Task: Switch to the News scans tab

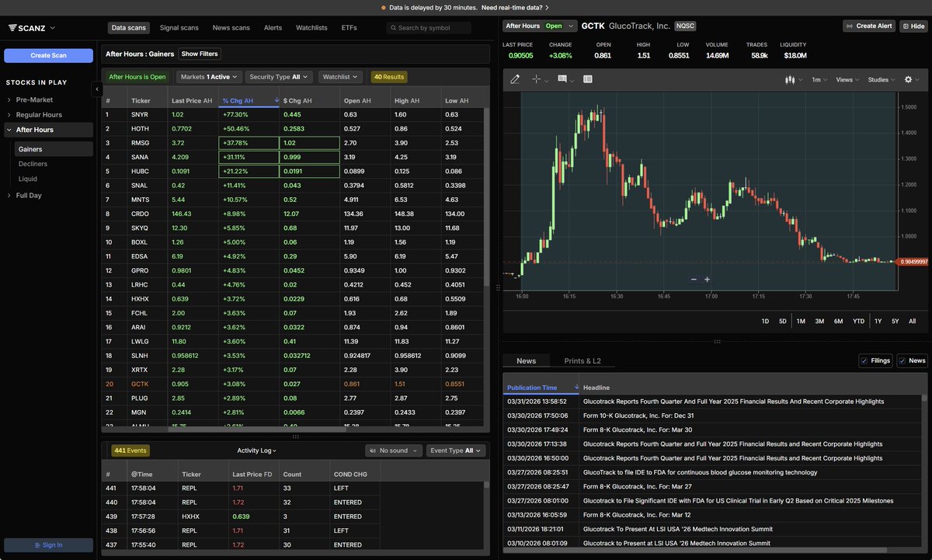Action: 231,28
